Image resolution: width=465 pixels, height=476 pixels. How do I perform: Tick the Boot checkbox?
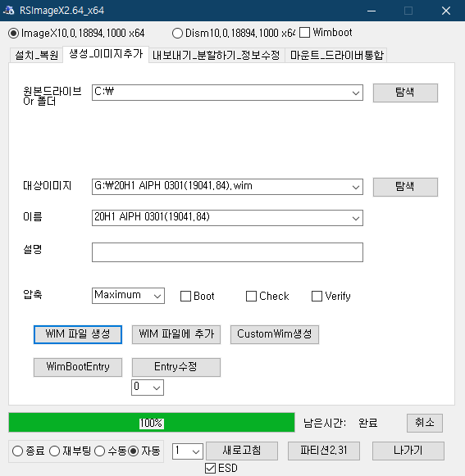tap(185, 297)
